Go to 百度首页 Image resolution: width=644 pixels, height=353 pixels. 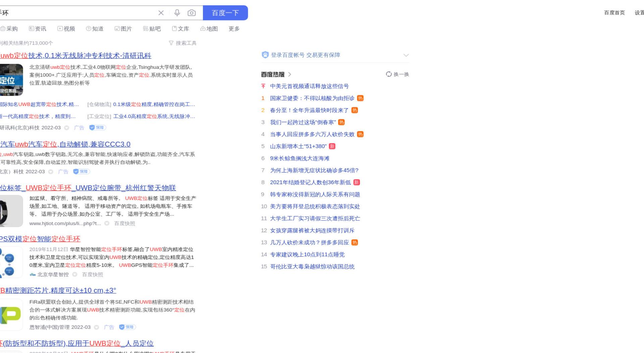tap(614, 13)
